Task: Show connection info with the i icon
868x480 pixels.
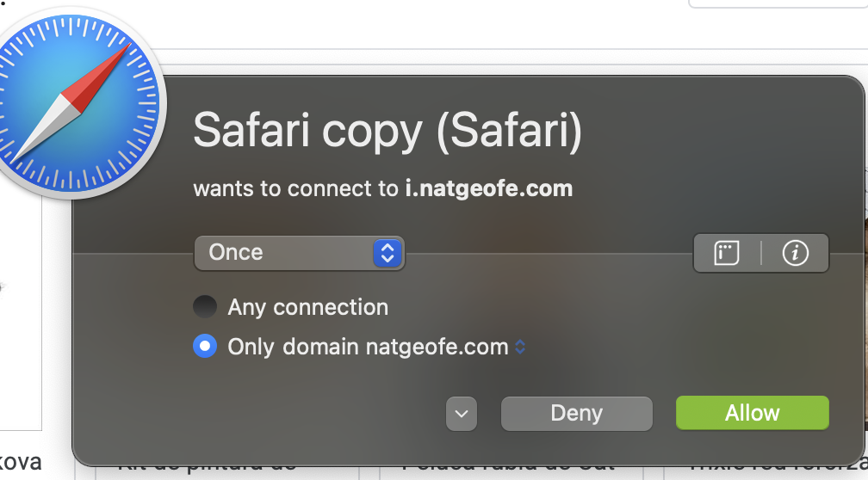Action: [795, 253]
